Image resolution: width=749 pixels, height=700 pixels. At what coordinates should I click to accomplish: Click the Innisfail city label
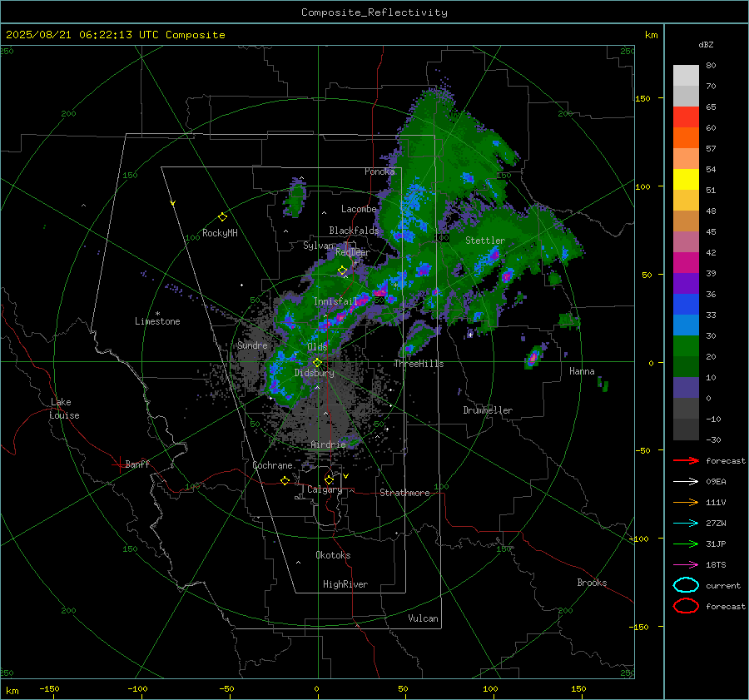coord(335,301)
